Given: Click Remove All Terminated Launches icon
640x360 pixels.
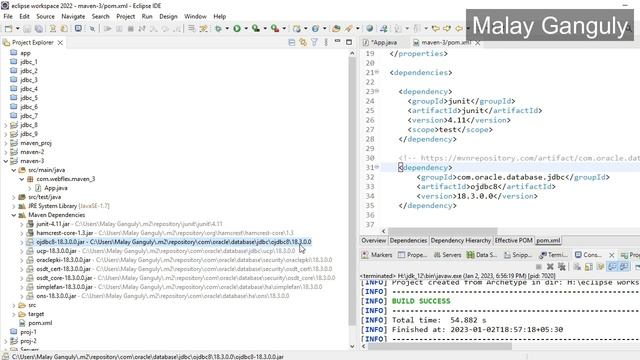Looking at the screenshot, I should (562, 267).
